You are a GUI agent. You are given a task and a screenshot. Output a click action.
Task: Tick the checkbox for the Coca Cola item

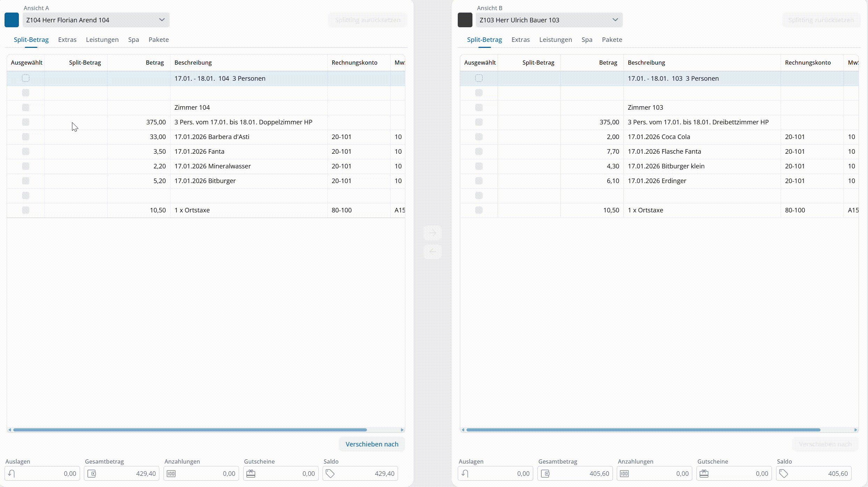pos(479,137)
